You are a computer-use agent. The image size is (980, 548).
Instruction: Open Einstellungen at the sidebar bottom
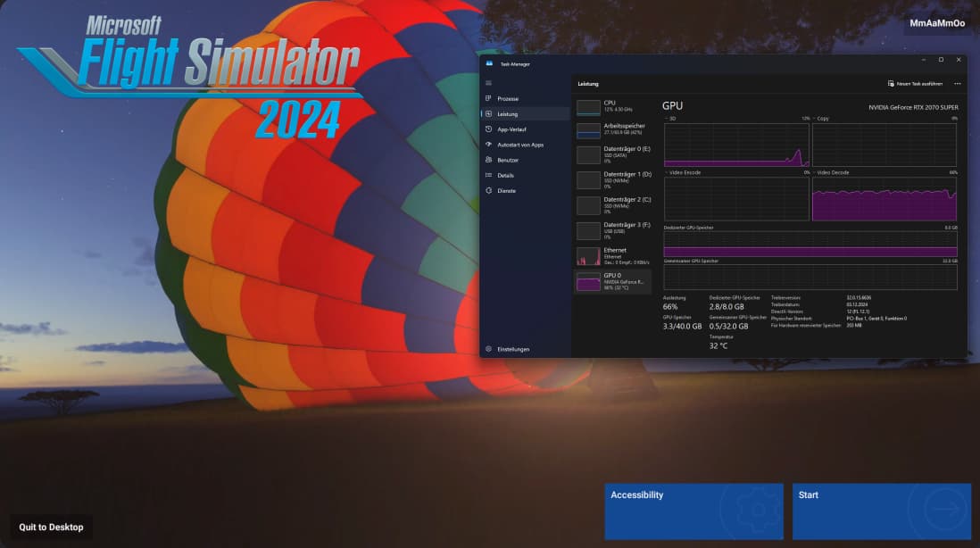(x=525, y=349)
